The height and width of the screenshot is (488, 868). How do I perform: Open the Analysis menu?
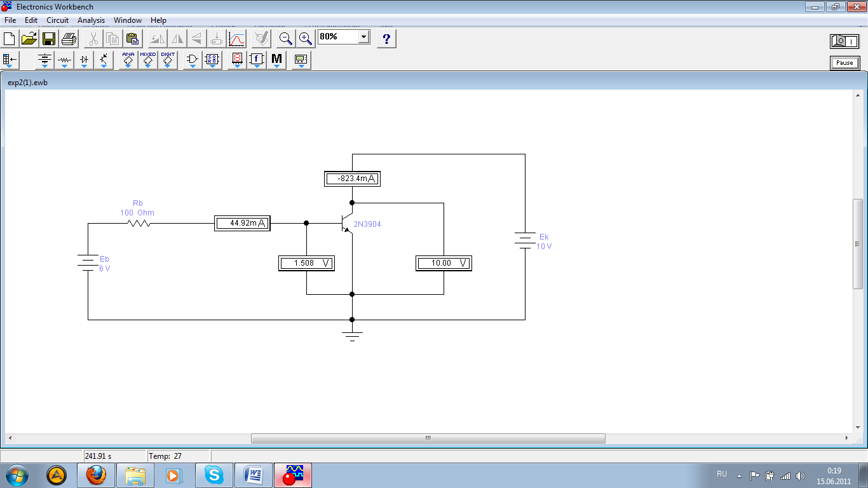coord(91,20)
